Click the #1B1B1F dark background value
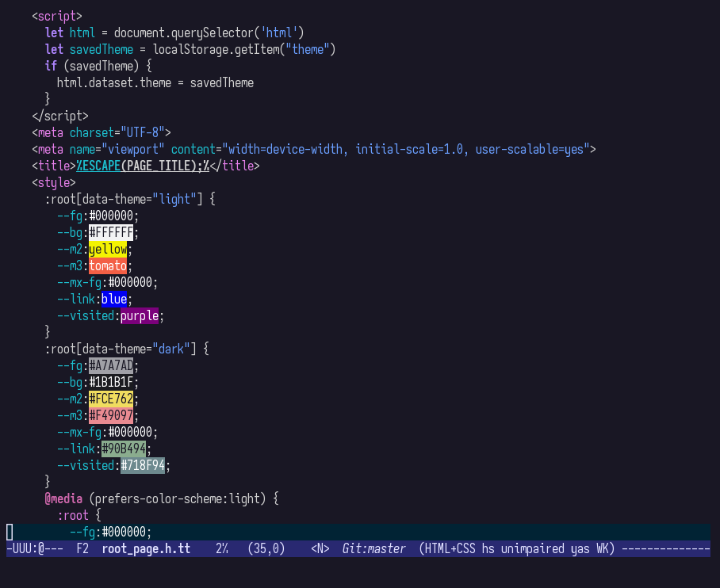The width and height of the screenshot is (720, 588). point(111,383)
